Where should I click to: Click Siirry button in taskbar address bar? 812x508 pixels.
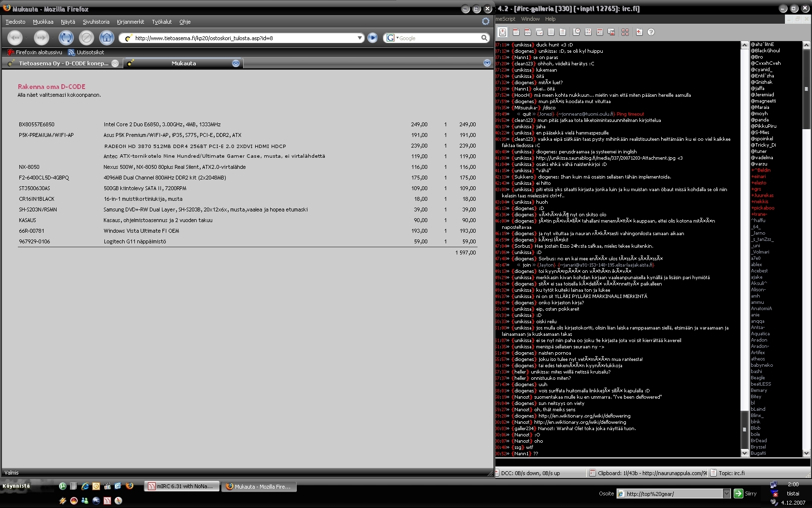(745, 493)
